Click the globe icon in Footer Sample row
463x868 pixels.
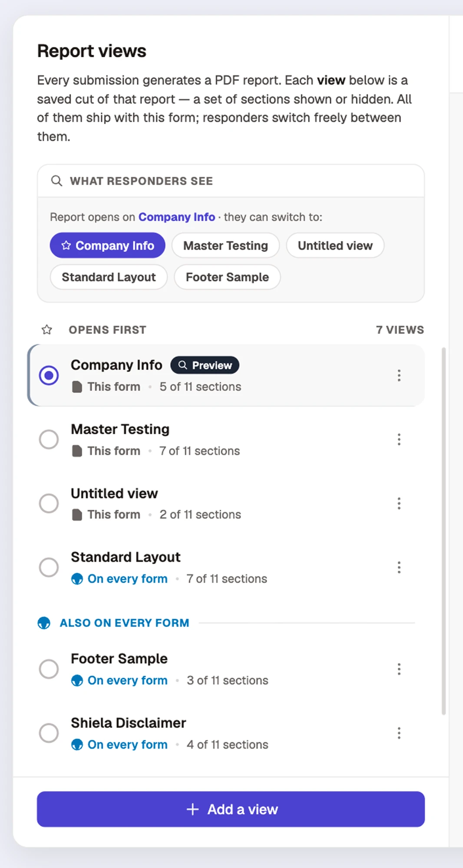point(77,681)
